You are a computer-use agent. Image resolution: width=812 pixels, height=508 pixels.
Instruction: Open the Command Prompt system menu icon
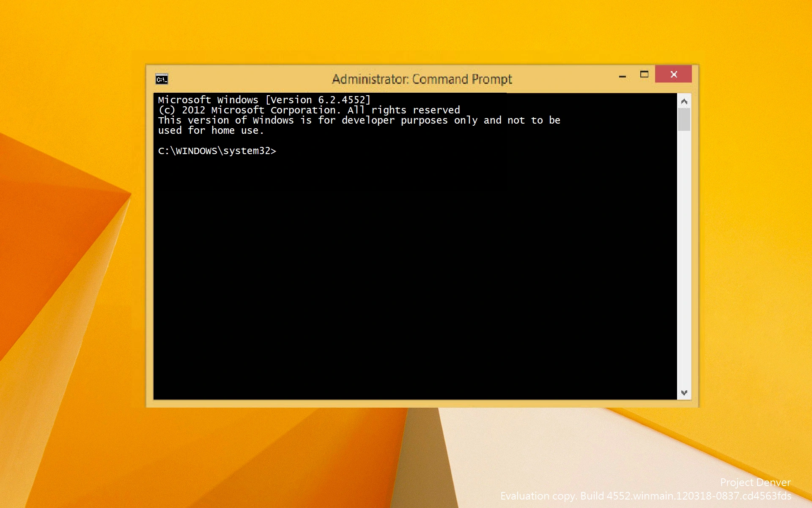(x=162, y=79)
